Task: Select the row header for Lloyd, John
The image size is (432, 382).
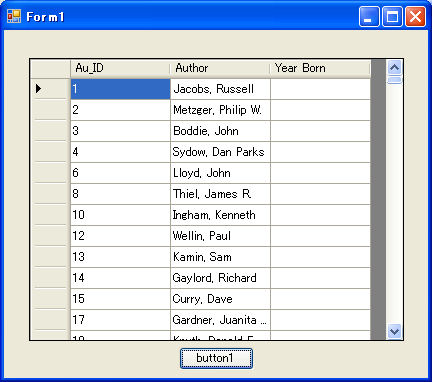Action: coord(50,173)
